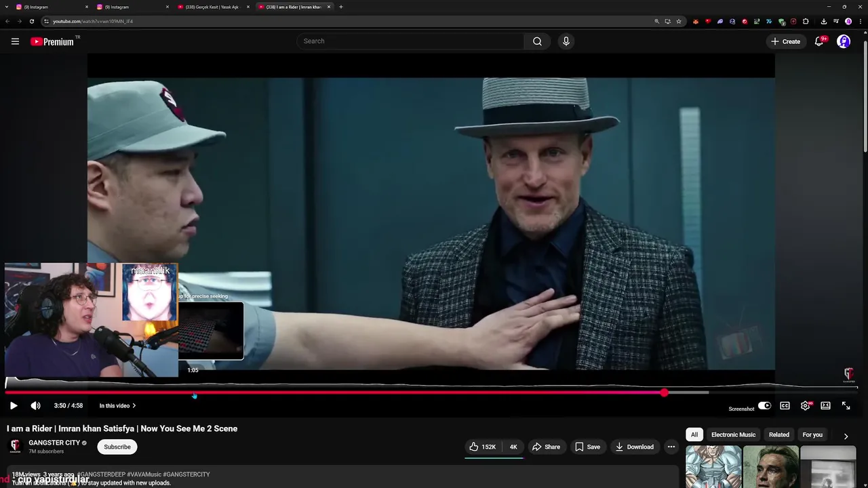The width and height of the screenshot is (868, 488).
Task: Enter fullscreen mode
Action: click(846, 405)
